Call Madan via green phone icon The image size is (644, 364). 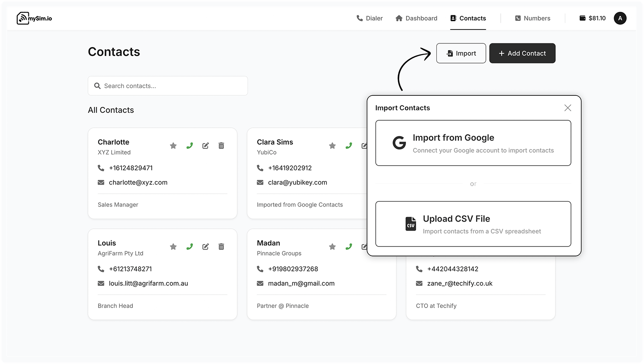coord(349,246)
